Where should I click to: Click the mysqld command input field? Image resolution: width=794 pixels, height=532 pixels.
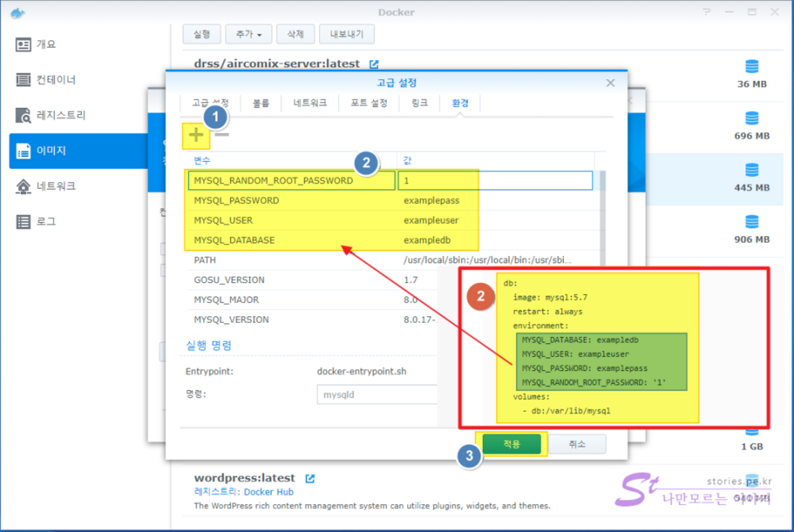[x=377, y=395]
